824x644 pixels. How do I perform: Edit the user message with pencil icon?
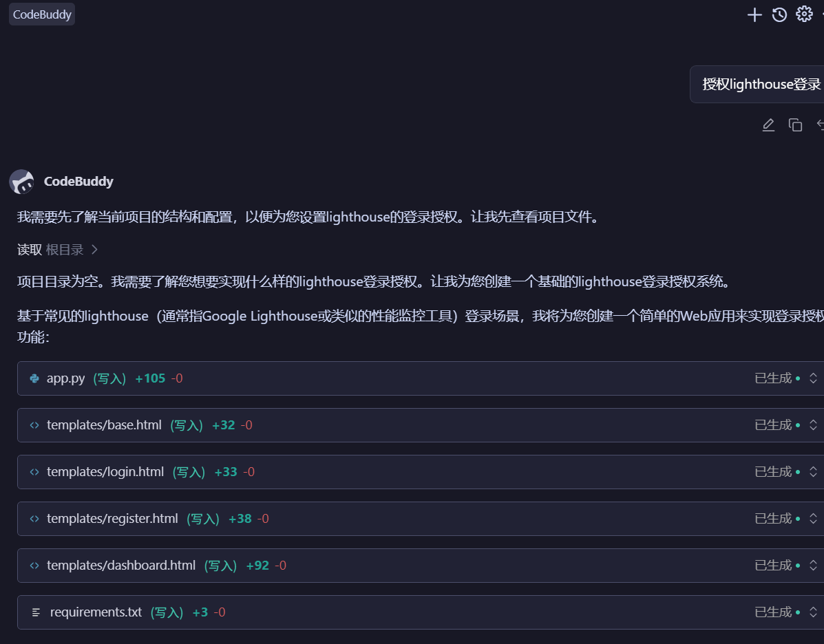coord(768,125)
